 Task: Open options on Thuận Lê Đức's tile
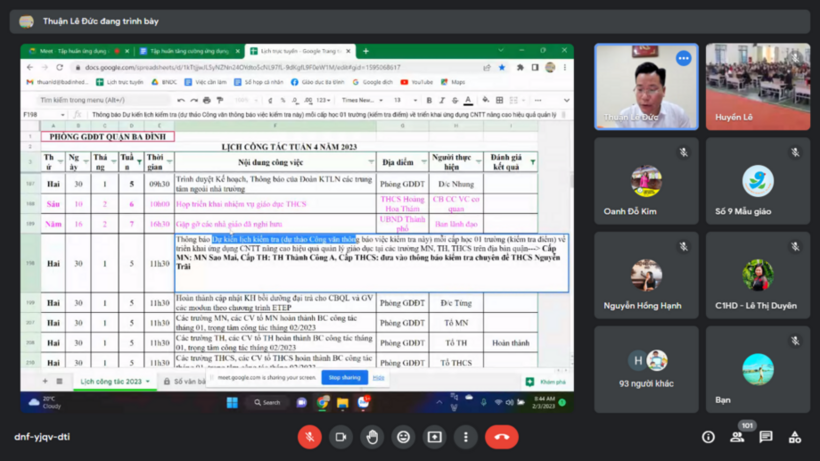(684, 58)
